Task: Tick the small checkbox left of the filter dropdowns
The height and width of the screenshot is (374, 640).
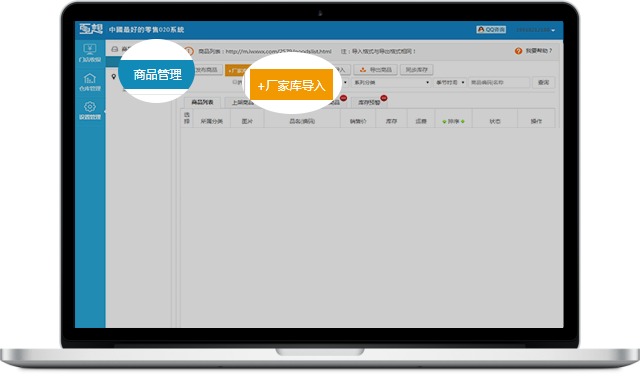Action: (x=235, y=82)
